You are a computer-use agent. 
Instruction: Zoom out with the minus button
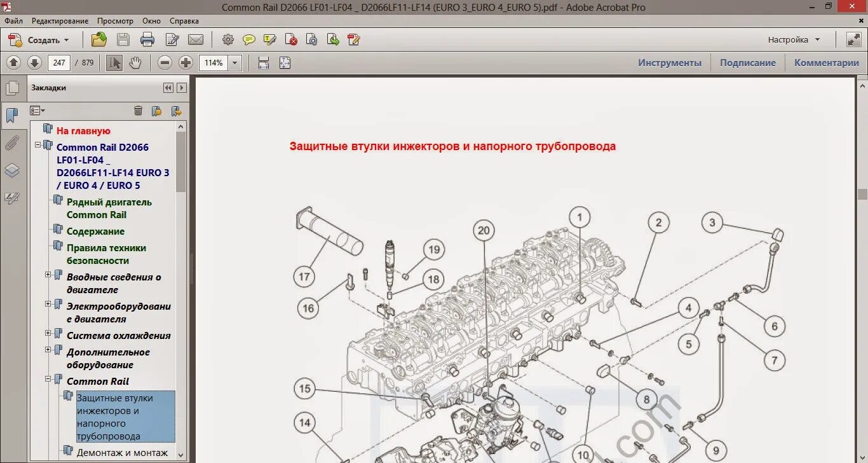click(165, 62)
